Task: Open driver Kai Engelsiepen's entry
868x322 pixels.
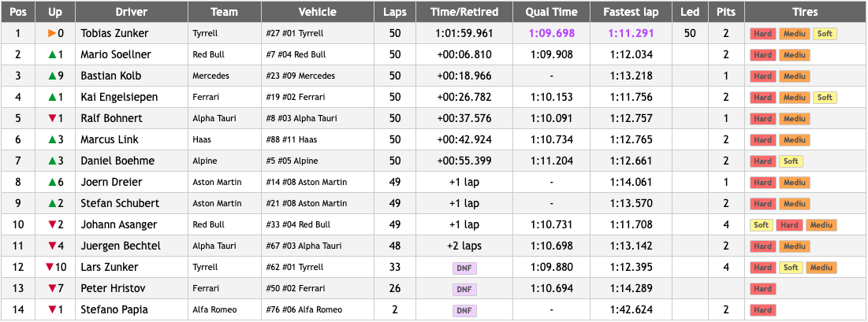Action: click(119, 98)
